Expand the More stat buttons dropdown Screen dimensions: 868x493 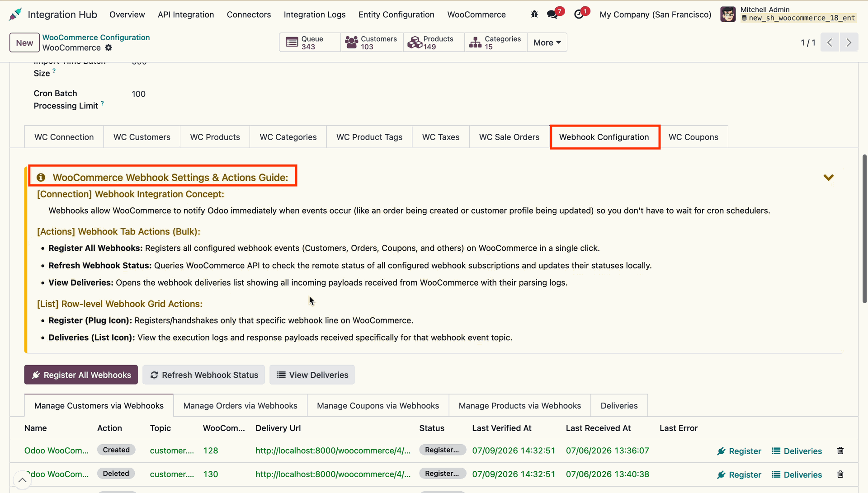(547, 42)
